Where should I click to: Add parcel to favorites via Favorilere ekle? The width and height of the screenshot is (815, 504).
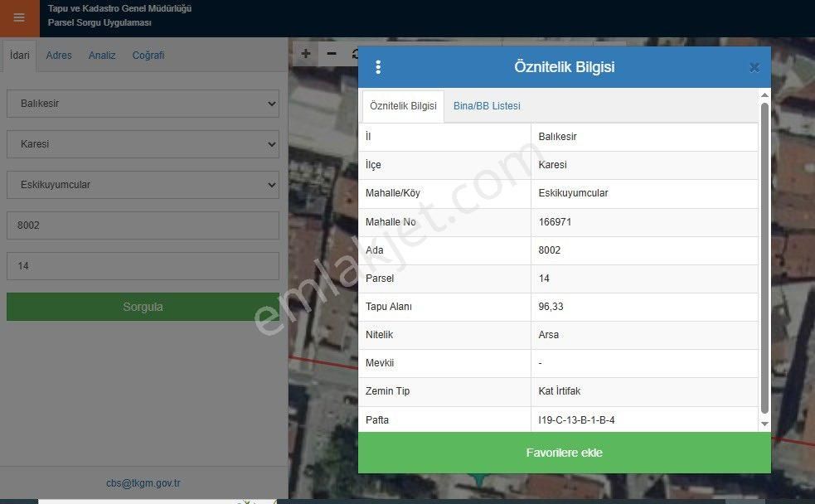[565, 453]
